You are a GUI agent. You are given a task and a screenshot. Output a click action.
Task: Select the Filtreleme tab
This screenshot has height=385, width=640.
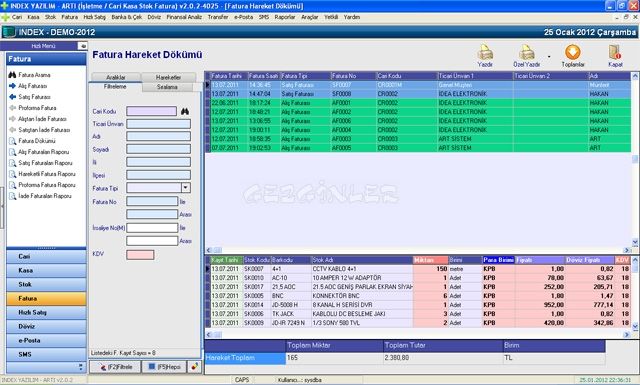pos(115,87)
